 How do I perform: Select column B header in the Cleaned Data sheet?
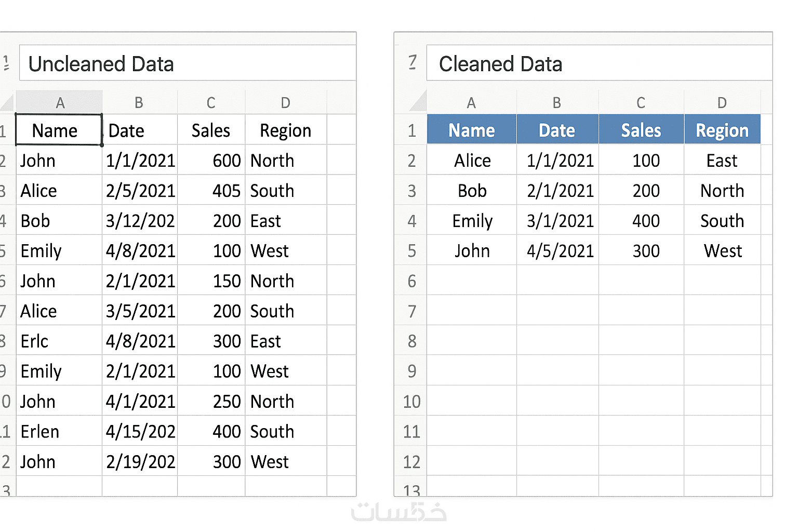pyautogui.click(x=557, y=102)
